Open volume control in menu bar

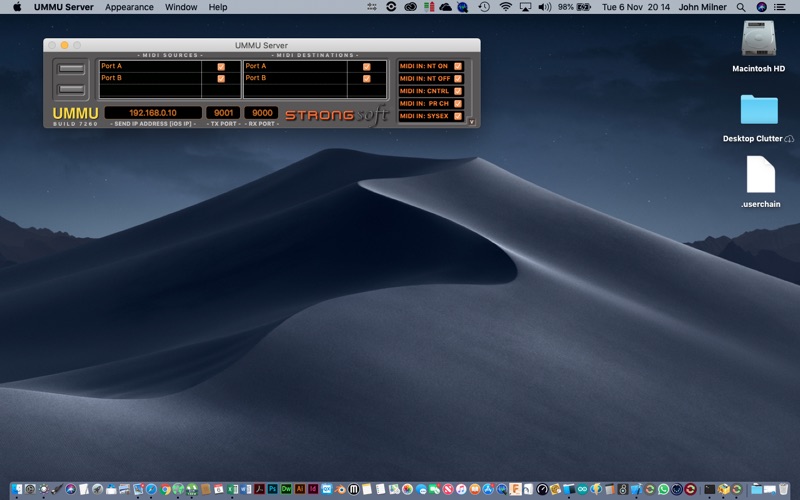tap(545, 7)
